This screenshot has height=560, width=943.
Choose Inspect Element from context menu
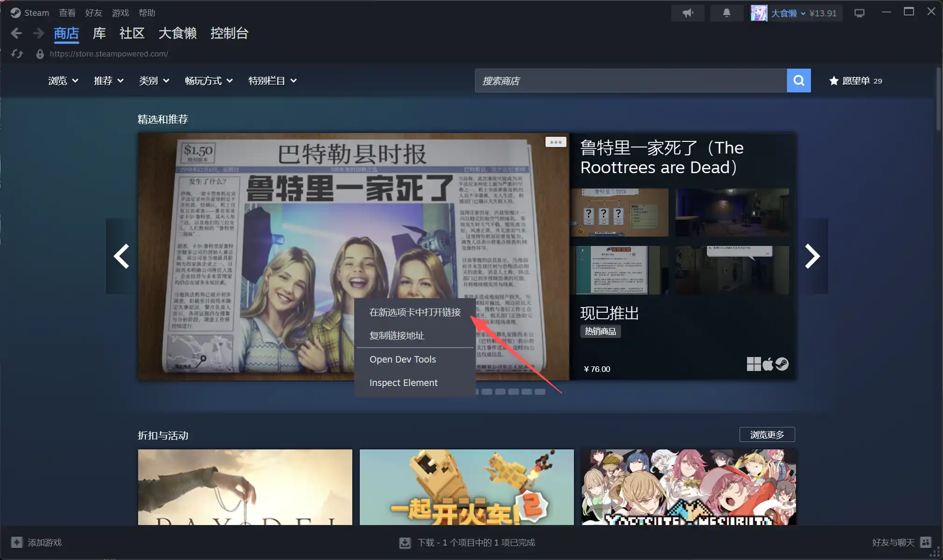click(403, 383)
